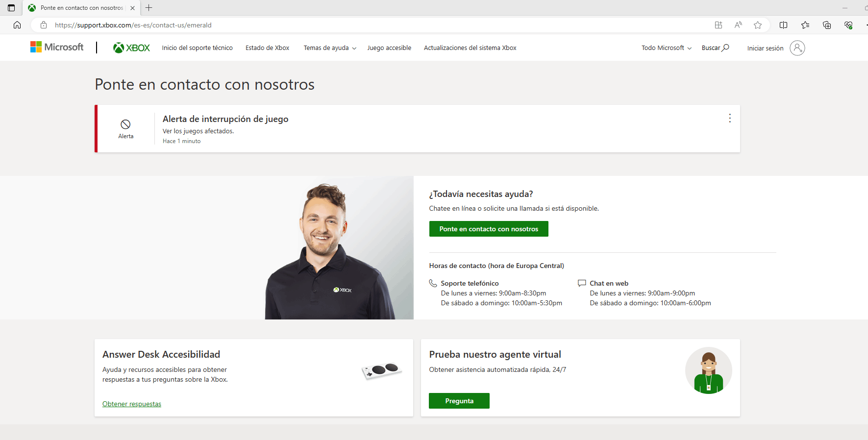Toggle split screen view icon

tap(783, 25)
